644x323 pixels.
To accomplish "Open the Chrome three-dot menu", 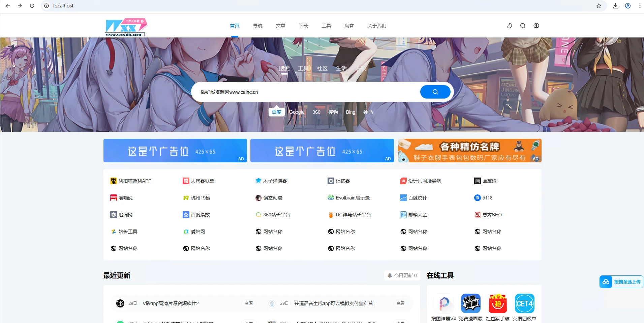I will [x=639, y=5].
